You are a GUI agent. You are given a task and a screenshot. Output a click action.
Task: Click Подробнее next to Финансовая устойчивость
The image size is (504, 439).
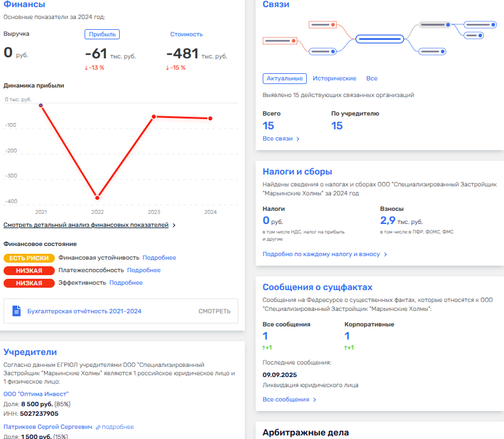pyautogui.click(x=160, y=258)
